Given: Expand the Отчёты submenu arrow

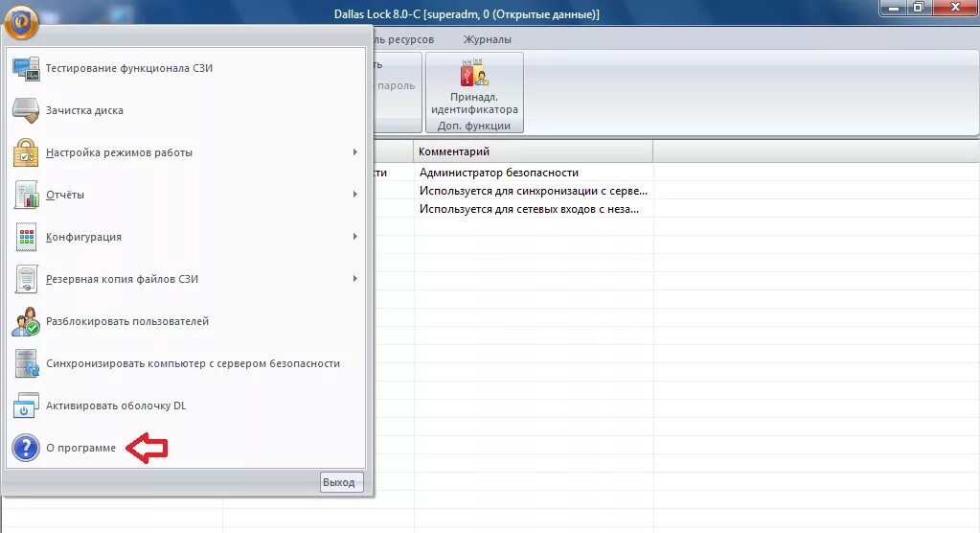Looking at the screenshot, I should (x=354, y=195).
